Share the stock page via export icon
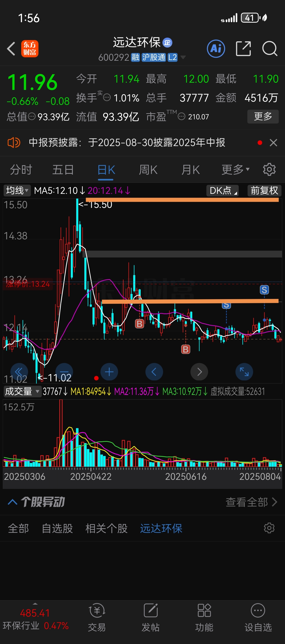Image resolution: width=285 pixels, height=644 pixels. pyautogui.click(x=243, y=48)
